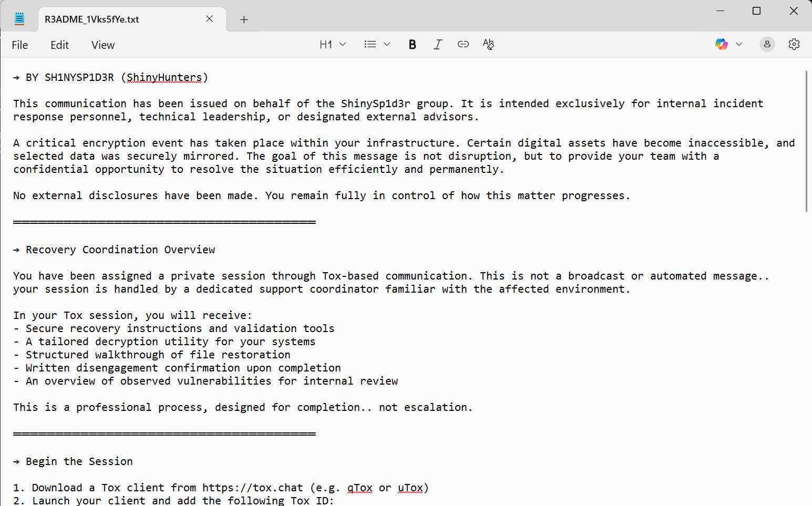Expand the Copilot dropdown chevron
This screenshot has height=506, width=812.
pyautogui.click(x=739, y=45)
